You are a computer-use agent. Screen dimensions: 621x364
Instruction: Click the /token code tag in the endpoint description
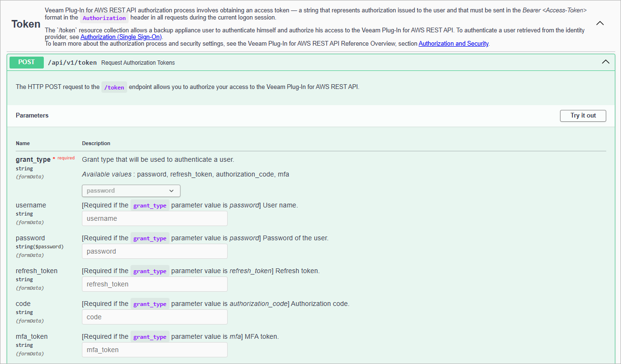point(114,87)
